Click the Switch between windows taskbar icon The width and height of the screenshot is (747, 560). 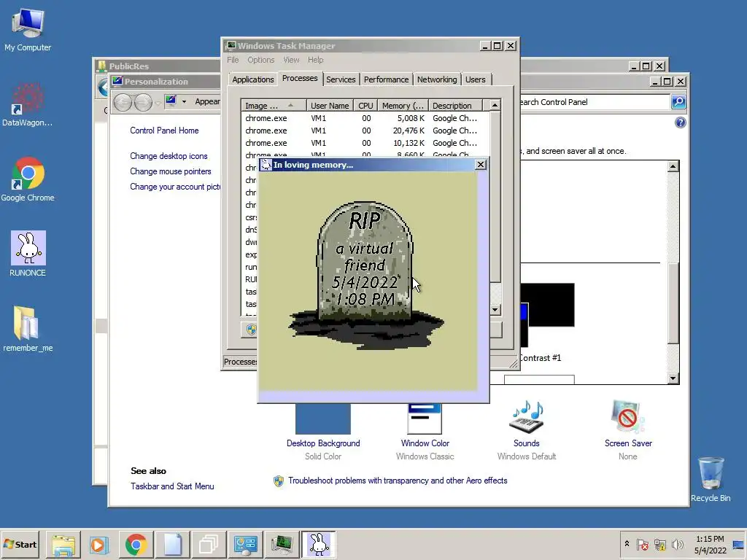(209, 544)
